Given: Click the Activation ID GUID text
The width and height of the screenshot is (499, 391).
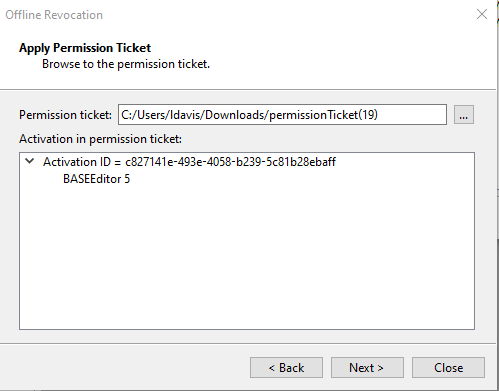Looking at the screenshot, I should pyautogui.click(x=230, y=162).
